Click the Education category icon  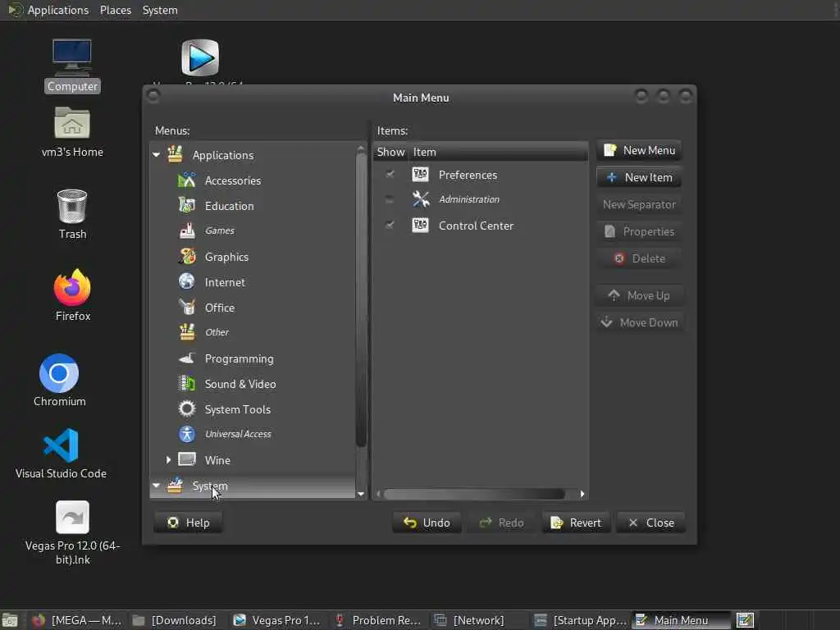point(187,205)
